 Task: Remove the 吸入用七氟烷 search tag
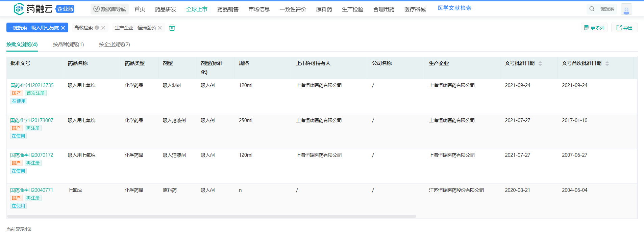tap(63, 28)
